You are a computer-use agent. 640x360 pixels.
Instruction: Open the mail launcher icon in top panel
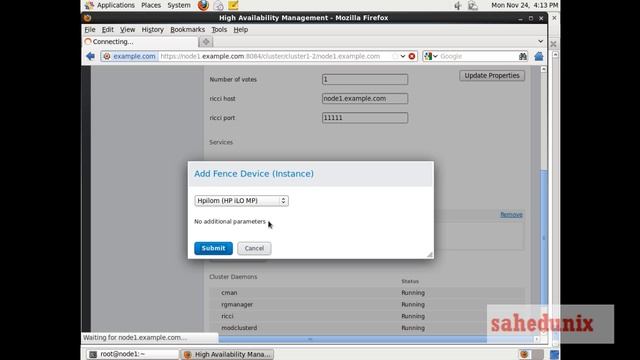point(218,5)
